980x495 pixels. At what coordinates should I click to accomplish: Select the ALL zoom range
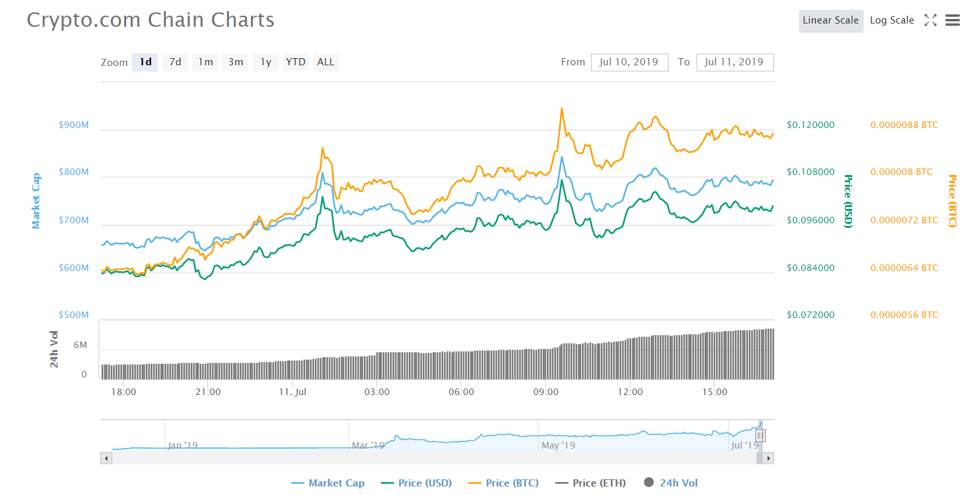[x=326, y=62]
